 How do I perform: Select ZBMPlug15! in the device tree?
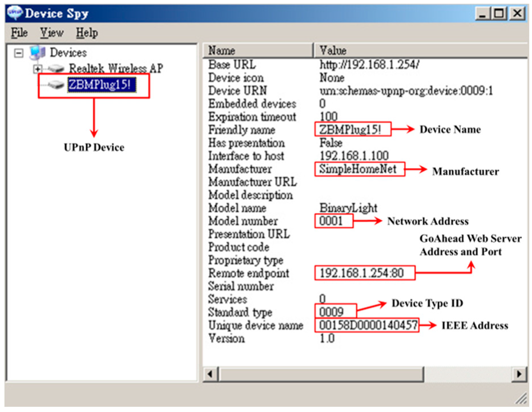101,85
